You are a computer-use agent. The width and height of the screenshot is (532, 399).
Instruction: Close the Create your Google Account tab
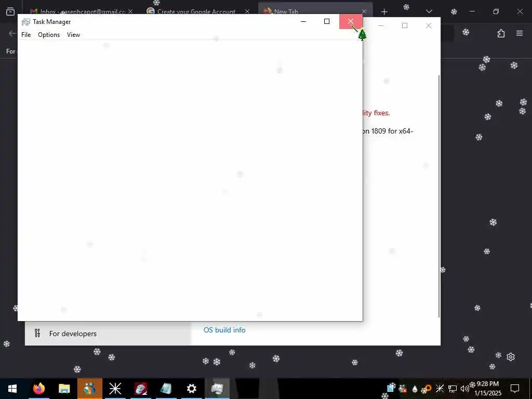(247, 11)
